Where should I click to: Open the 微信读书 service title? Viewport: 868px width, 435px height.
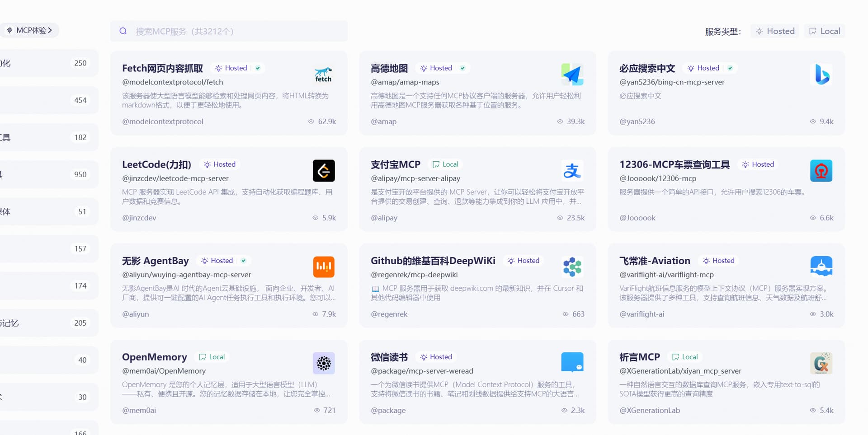point(389,357)
